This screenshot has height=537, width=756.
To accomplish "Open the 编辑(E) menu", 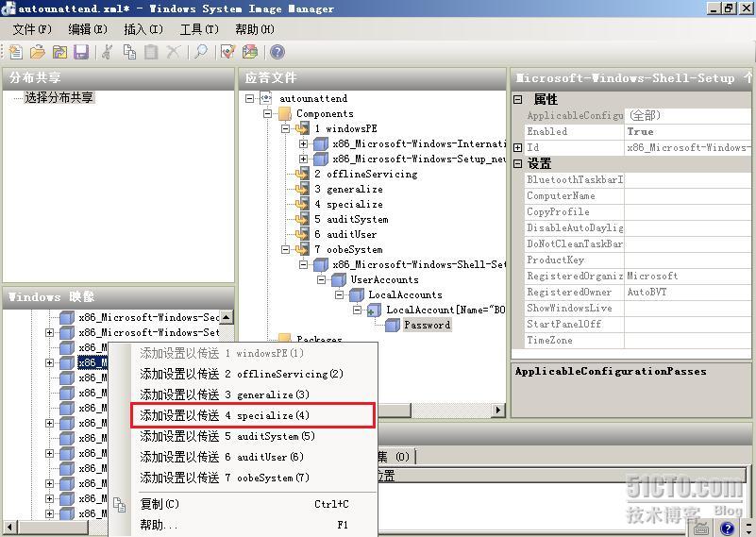I will point(88,29).
